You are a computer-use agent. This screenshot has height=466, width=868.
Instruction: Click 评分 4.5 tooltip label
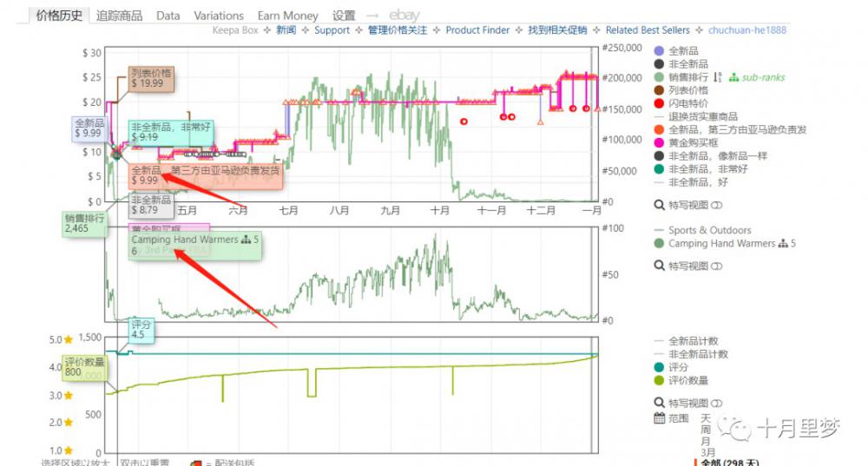tap(141, 330)
